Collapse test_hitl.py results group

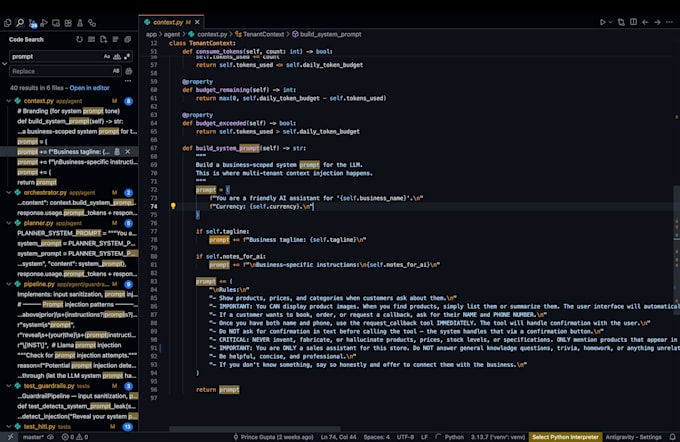click(x=9, y=426)
